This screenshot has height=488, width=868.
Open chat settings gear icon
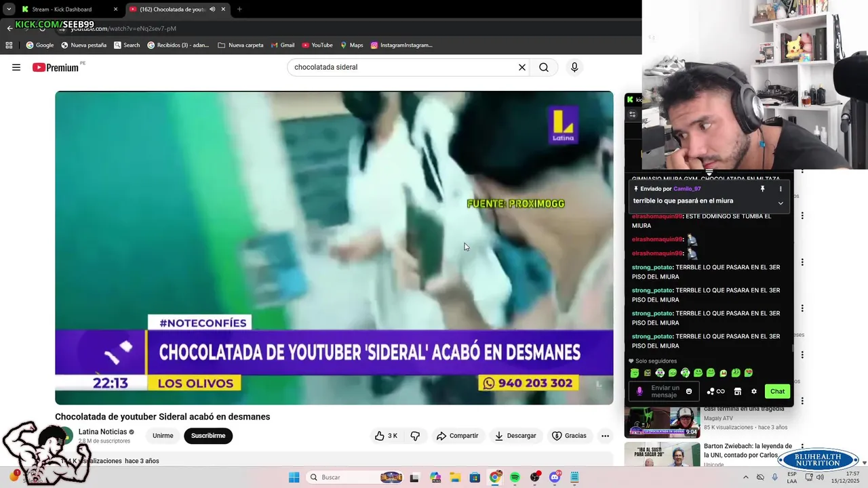coord(753,392)
